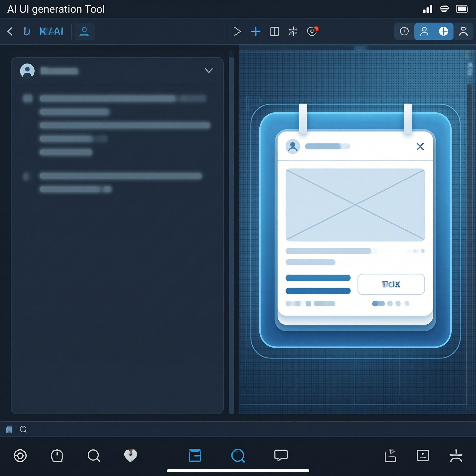This screenshot has width=476, height=476.
Task: Select the blue search tab in bottom bar
Action: coord(238,456)
